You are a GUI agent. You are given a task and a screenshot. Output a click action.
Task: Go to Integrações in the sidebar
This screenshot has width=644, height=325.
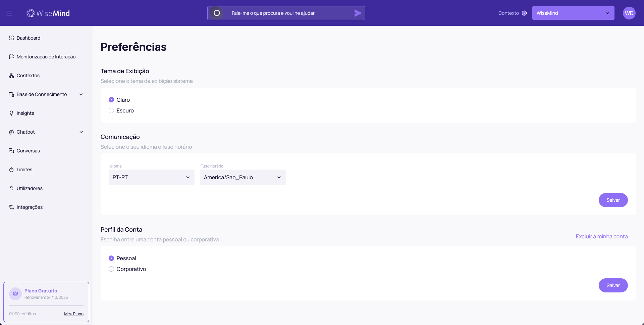(x=30, y=207)
